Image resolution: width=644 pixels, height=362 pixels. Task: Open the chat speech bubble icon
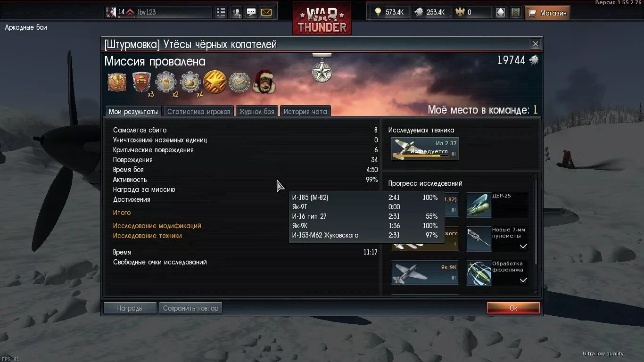click(x=251, y=12)
